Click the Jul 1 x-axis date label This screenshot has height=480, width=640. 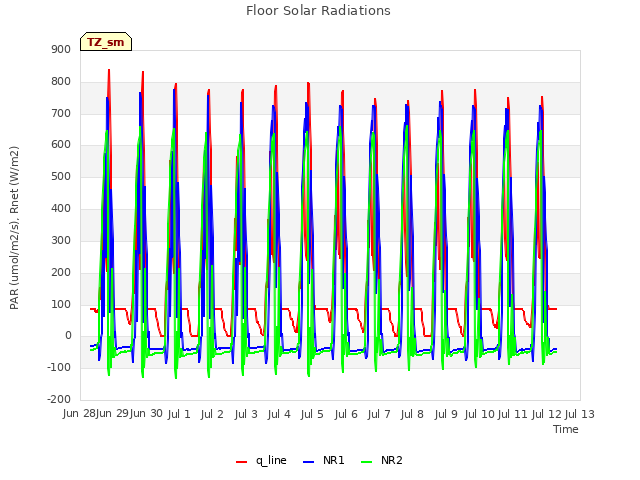pos(179,414)
